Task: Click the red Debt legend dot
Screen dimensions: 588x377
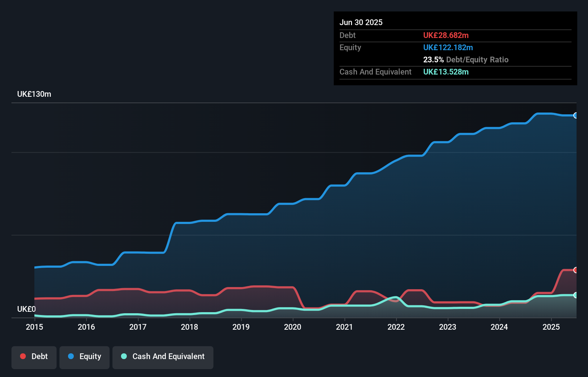Action: [x=22, y=356]
